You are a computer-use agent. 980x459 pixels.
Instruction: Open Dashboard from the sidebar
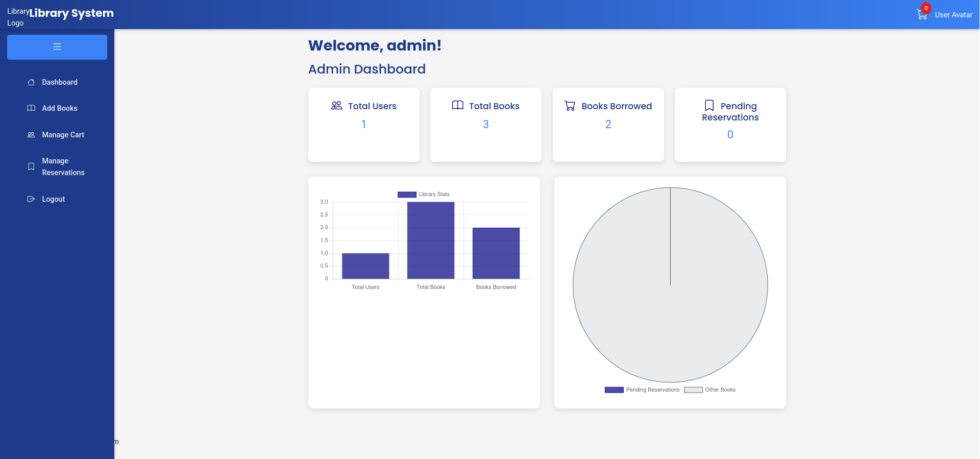(59, 82)
